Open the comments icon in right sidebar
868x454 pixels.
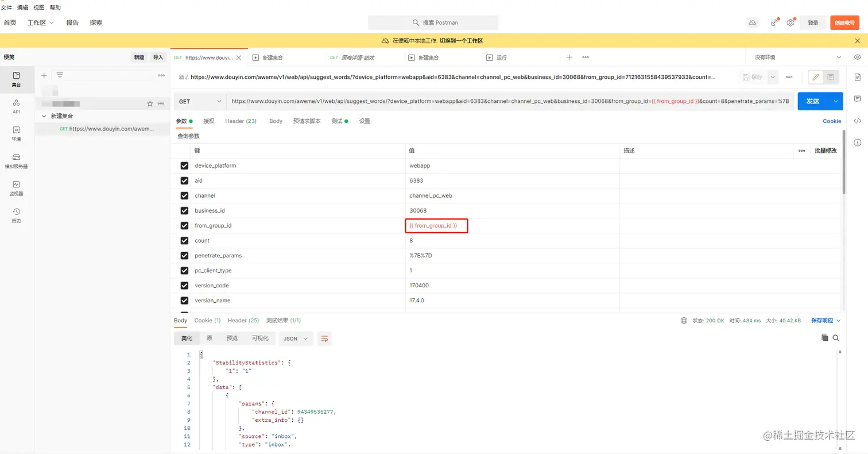click(857, 99)
